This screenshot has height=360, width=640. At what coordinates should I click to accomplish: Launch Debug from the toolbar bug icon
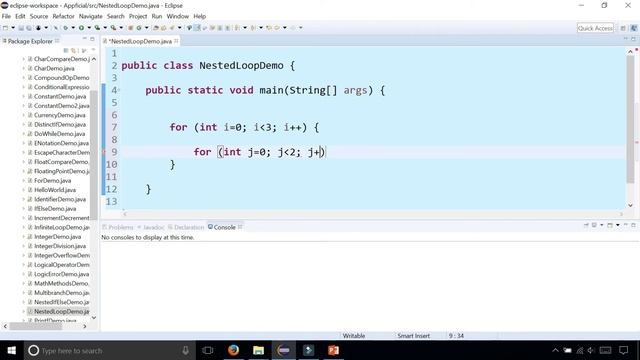point(65,28)
